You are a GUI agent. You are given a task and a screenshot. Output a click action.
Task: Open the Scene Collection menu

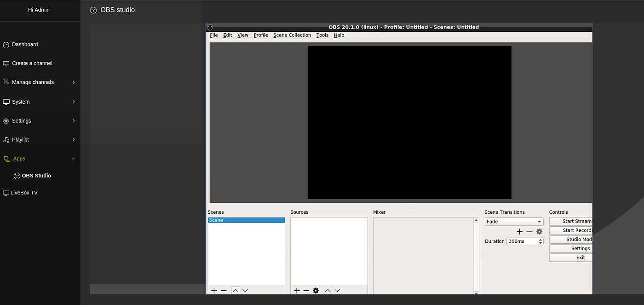click(292, 35)
